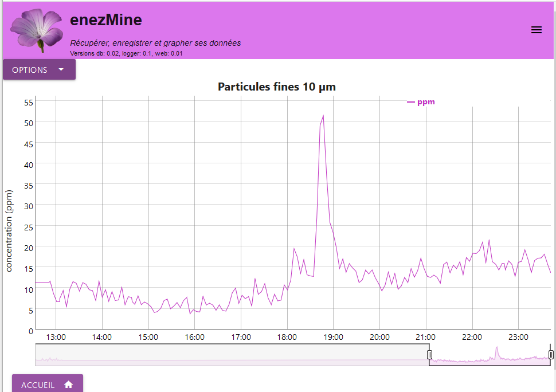Image resolution: width=556 pixels, height=392 pixels.
Task: Click the versions info text in header
Action: point(126,53)
